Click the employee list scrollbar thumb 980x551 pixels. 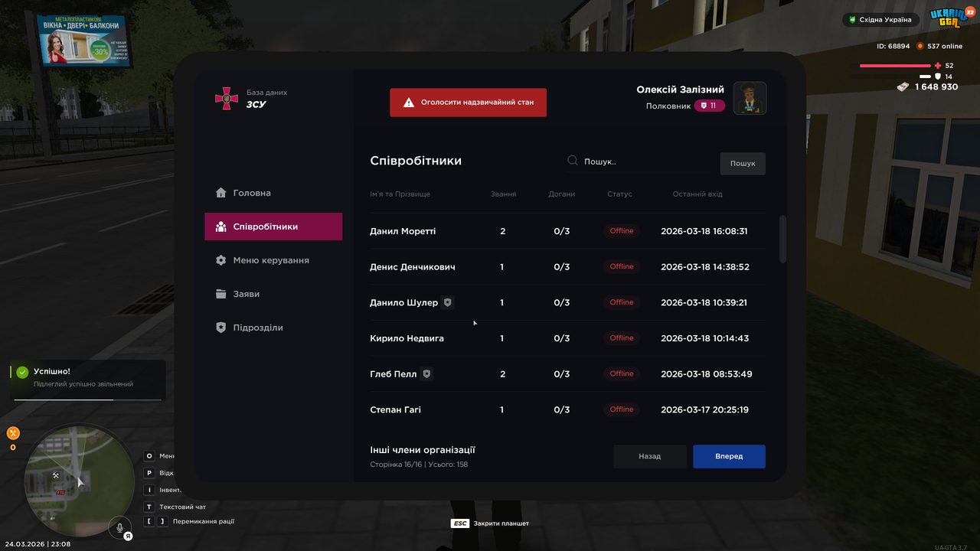782,240
